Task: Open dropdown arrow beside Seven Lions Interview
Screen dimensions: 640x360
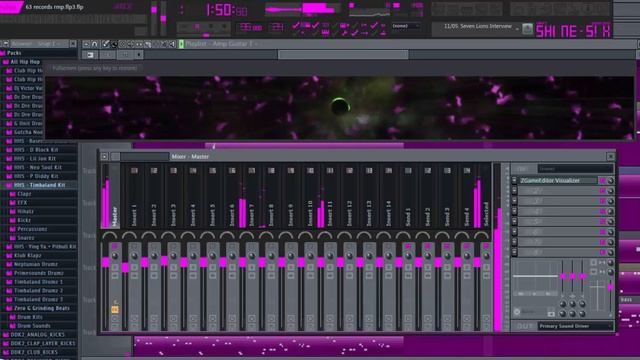Action: pyautogui.click(x=517, y=29)
